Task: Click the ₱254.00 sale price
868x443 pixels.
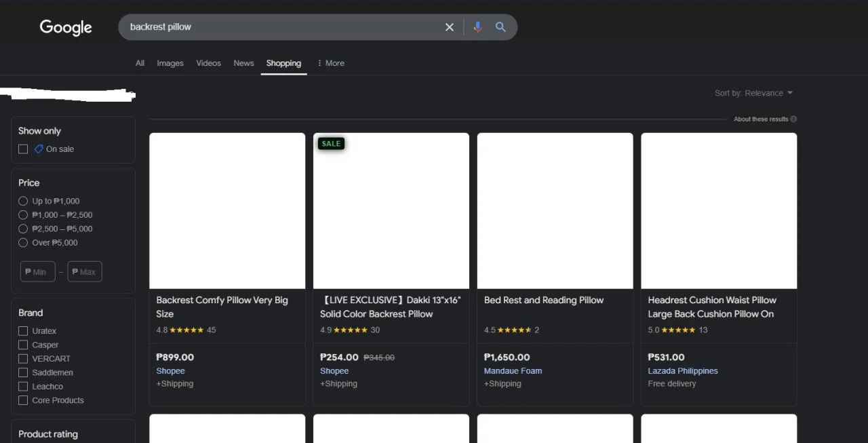Action: [339, 357]
